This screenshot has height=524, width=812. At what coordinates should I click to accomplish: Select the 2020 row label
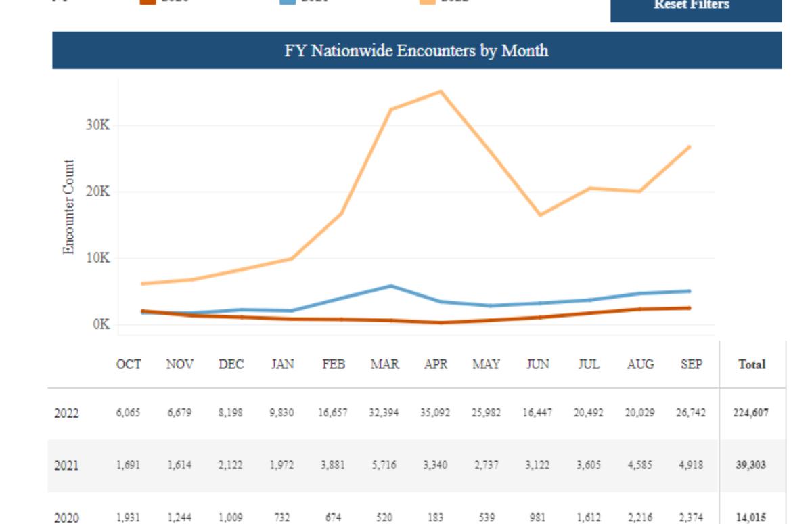point(66,518)
